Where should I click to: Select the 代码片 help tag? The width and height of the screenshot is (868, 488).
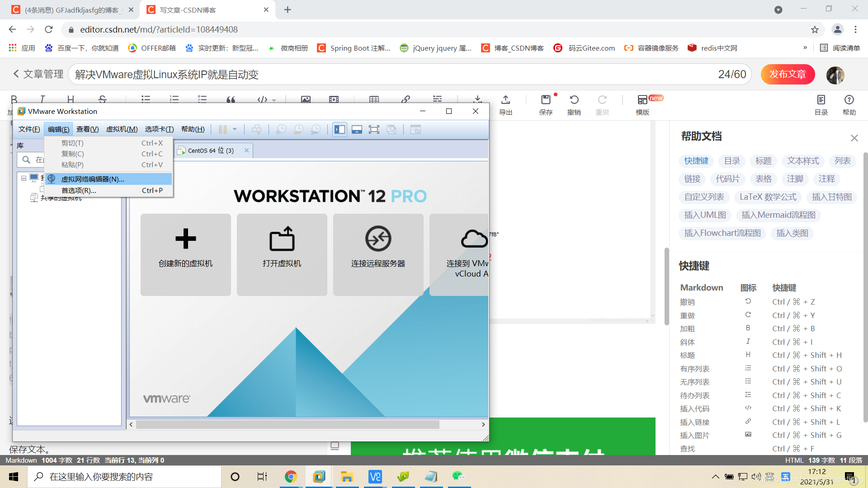[x=727, y=179]
